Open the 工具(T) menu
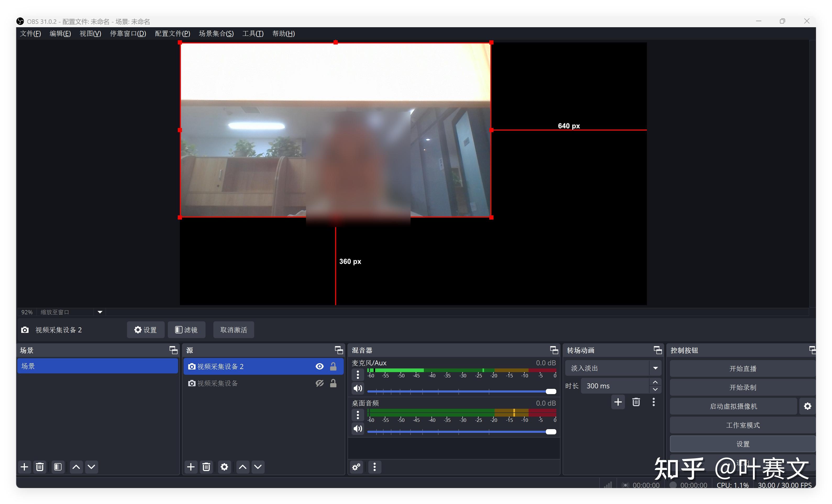 [253, 33]
